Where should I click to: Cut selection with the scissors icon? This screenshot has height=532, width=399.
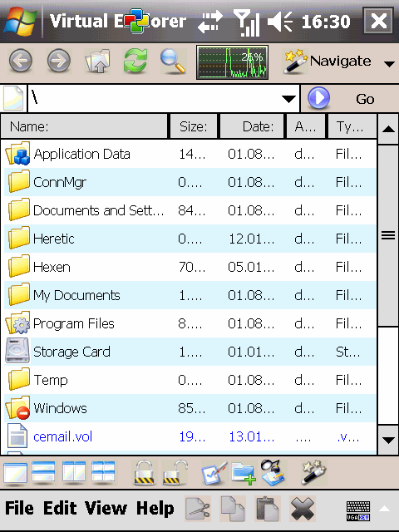tap(198, 508)
